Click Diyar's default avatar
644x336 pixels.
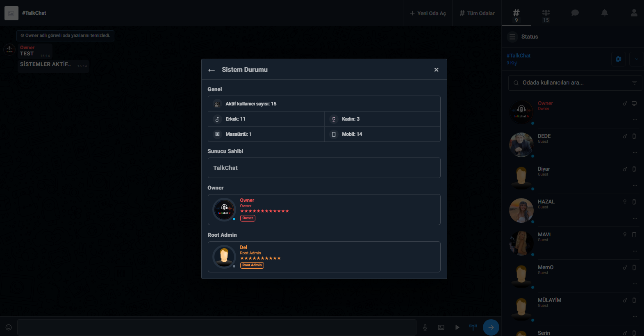pyautogui.click(x=521, y=178)
